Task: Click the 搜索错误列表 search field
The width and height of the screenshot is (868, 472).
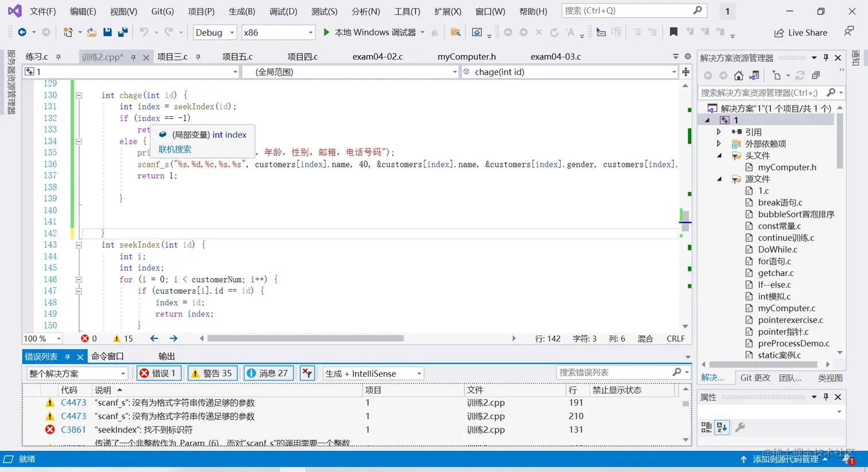Action: tap(623, 373)
